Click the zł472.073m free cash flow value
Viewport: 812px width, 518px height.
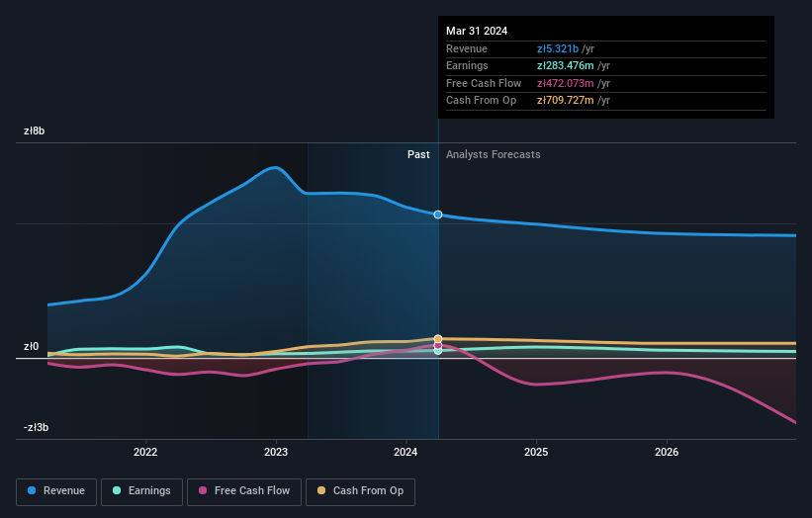(x=566, y=83)
